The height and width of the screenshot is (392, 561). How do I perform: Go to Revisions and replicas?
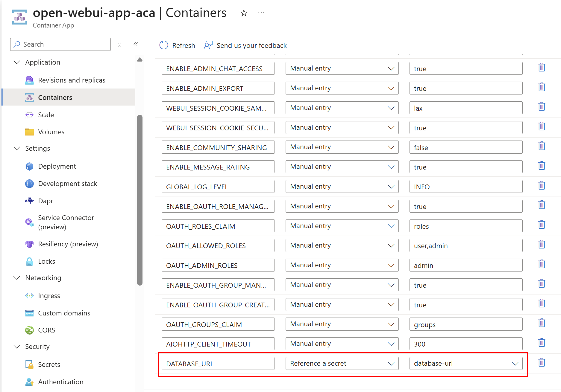pos(72,80)
